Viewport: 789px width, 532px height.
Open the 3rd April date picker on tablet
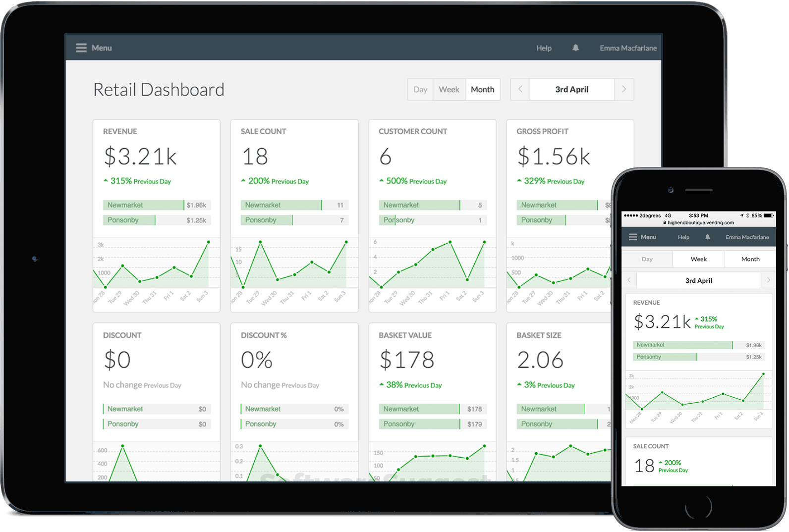pyautogui.click(x=572, y=90)
